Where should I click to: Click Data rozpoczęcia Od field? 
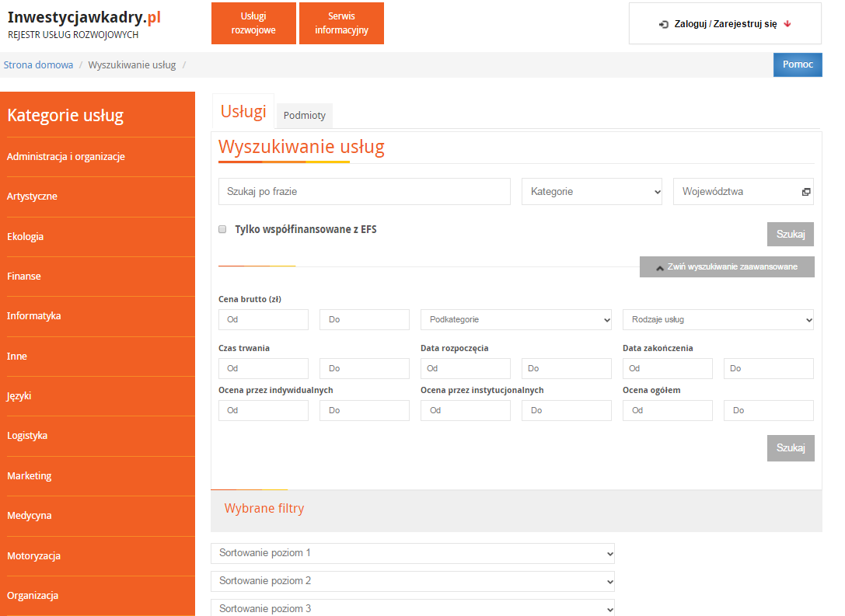[466, 368]
